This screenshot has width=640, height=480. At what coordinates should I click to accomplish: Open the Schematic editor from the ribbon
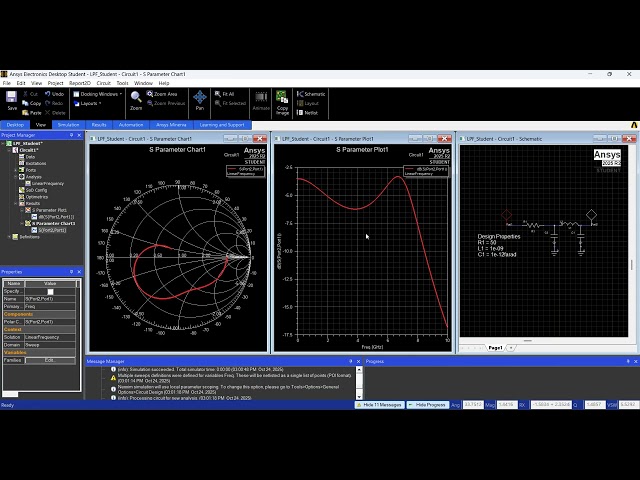click(311, 94)
